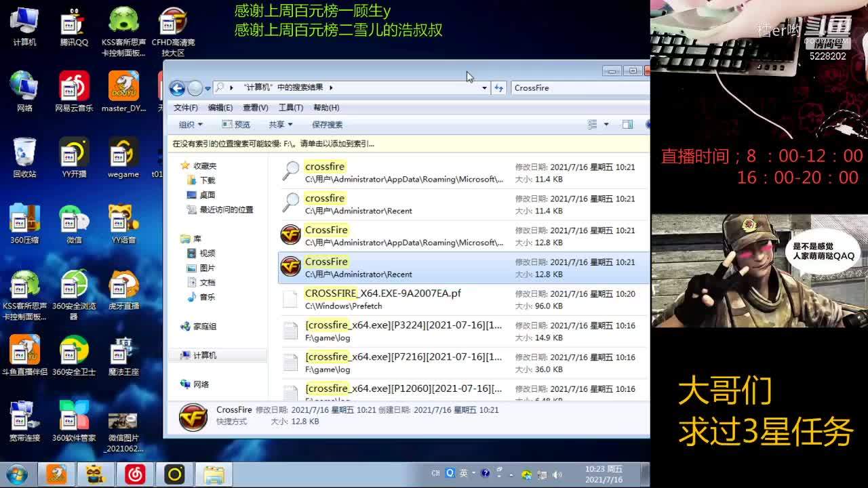Image resolution: width=868 pixels, height=488 pixels.
Task: Click the index warning bar mentioning F:\
Action: (408, 144)
